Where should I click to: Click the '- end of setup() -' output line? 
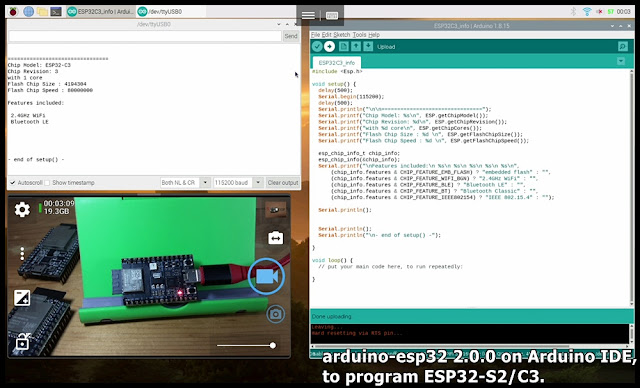pos(36,160)
